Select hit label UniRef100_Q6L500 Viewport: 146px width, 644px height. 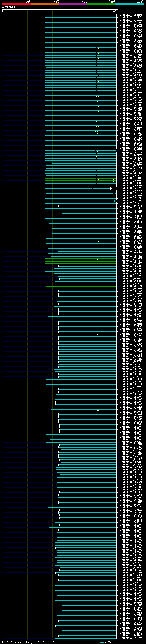(131, 100)
